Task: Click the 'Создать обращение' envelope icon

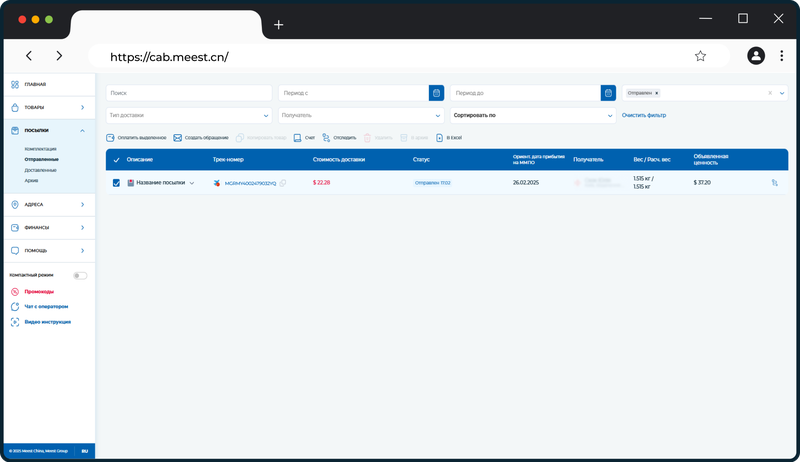Action: coord(178,138)
